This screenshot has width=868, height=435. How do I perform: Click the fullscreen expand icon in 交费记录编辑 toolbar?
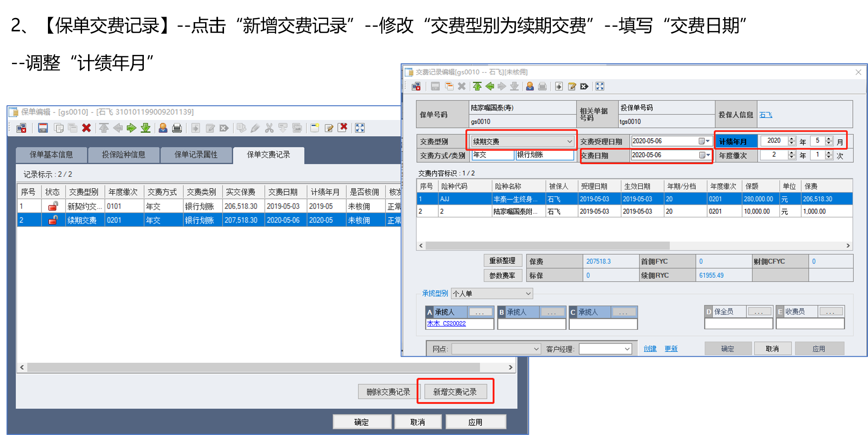[600, 86]
